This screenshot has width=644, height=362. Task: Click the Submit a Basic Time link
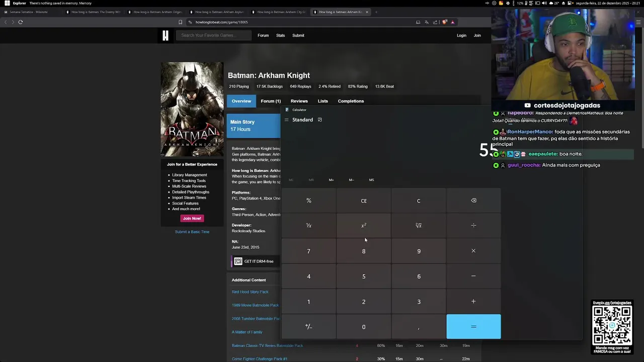(x=192, y=232)
